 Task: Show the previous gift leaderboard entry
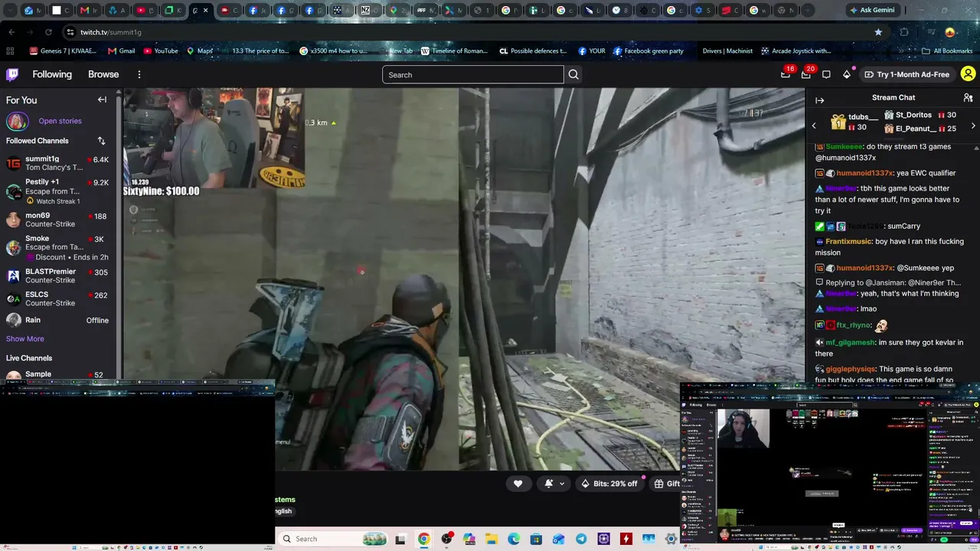[x=814, y=126]
